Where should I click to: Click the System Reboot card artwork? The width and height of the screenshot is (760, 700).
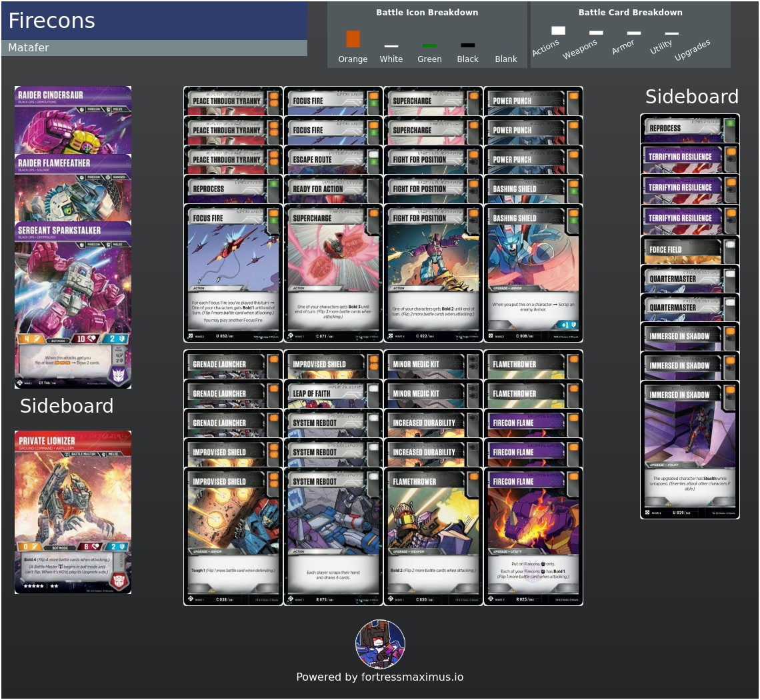pos(333,519)
